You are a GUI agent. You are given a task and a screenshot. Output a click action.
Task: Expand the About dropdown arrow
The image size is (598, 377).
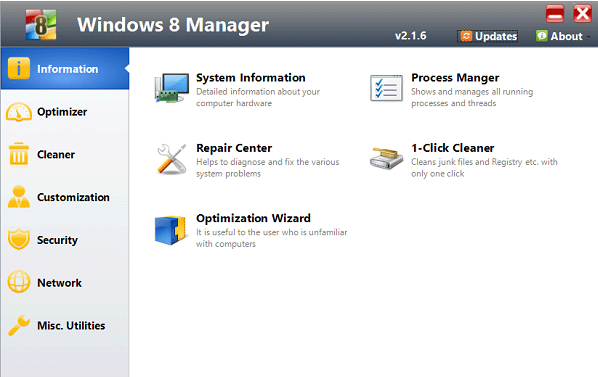click(x=589, y=37)
